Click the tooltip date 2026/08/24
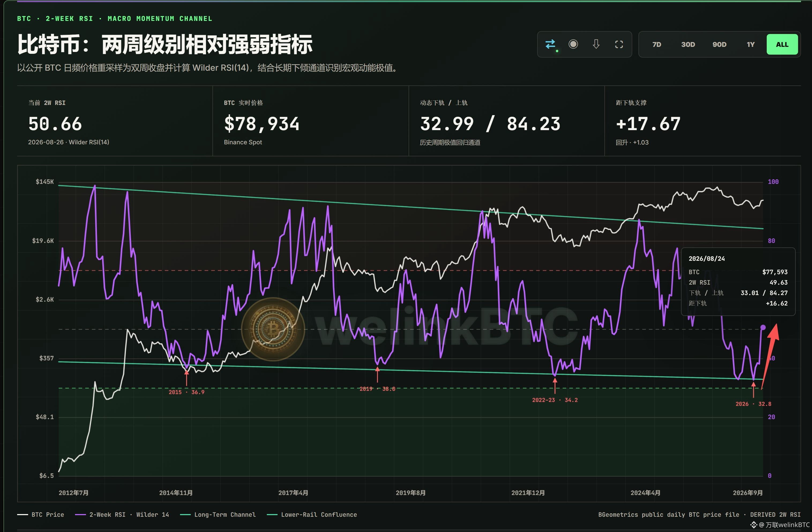Image resolution: width=812 pixels, height=532 pixels. click(706, 259)
